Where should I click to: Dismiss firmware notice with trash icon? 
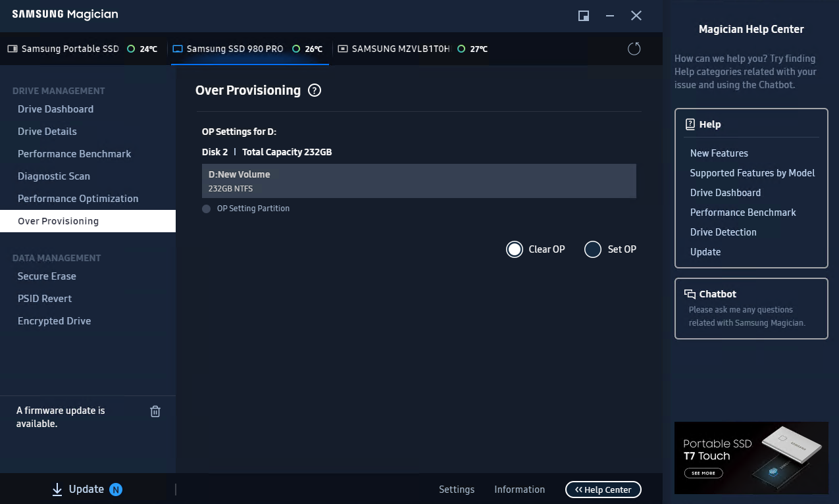click(155, 411)
